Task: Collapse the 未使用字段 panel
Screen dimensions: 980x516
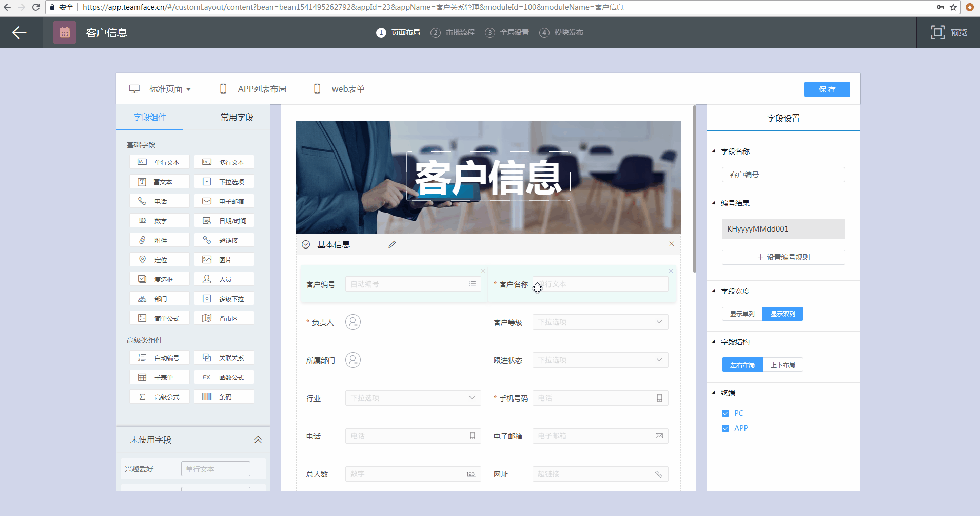Action: (x=258, y=439)
